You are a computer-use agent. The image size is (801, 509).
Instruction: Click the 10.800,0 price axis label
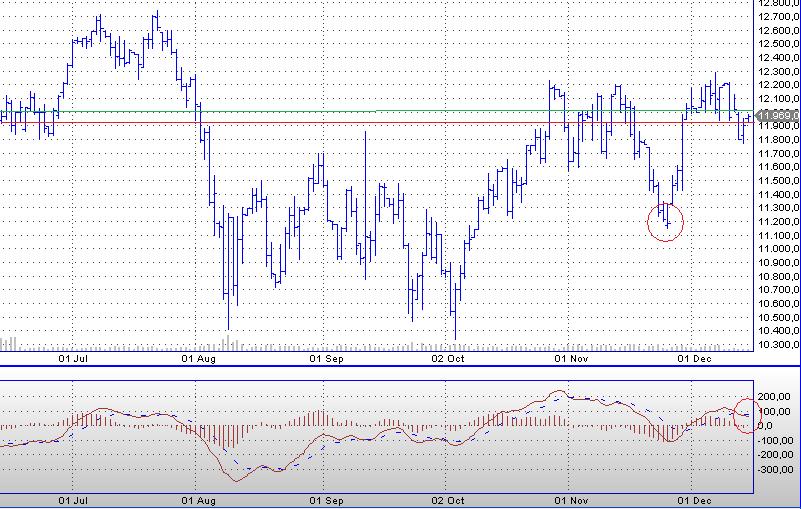click(779, 276)
